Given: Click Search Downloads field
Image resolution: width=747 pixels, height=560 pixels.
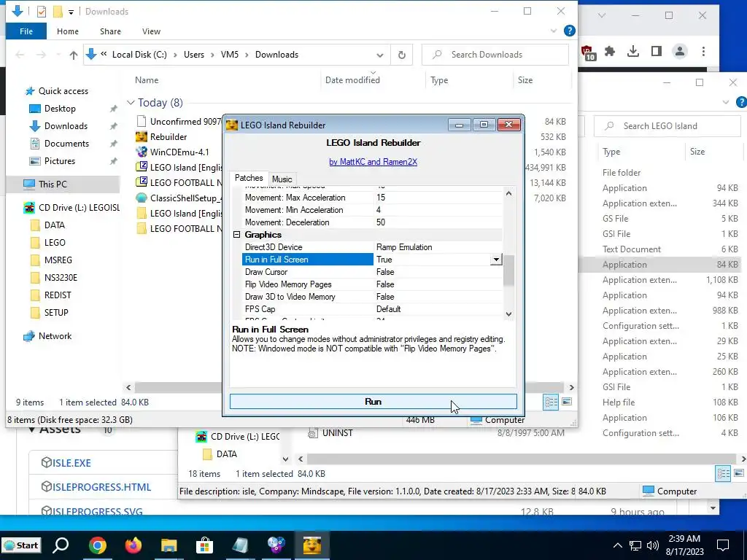Looking at the screenshot, I should (x=495, y=55).
